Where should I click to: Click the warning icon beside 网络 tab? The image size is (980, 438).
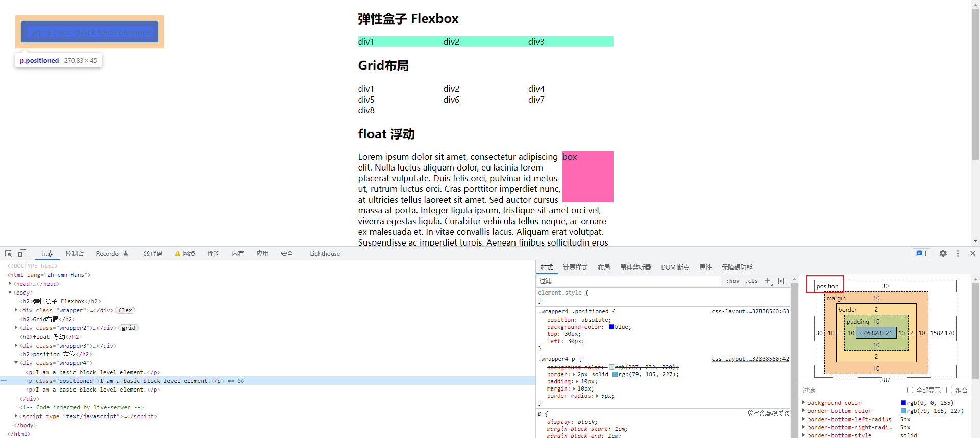click(x=178, y=253)
